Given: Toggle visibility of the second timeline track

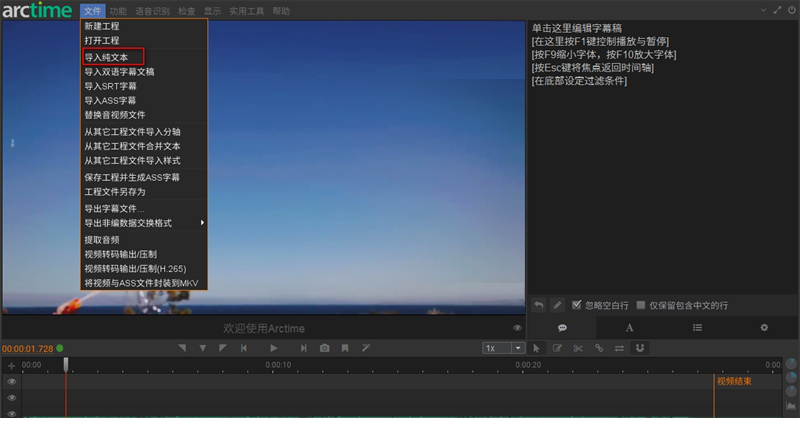Looking at the screenshot, I should pyautogui.click(x=12, y=398).
